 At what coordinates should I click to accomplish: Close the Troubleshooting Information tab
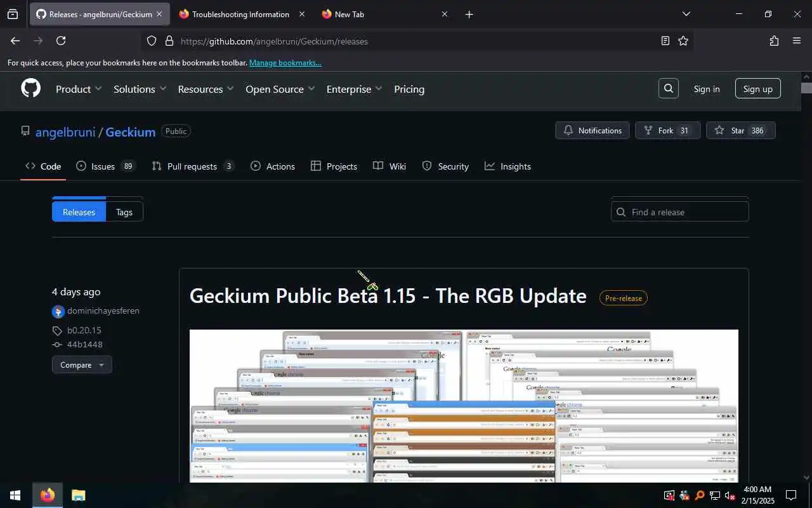point(302,14)
